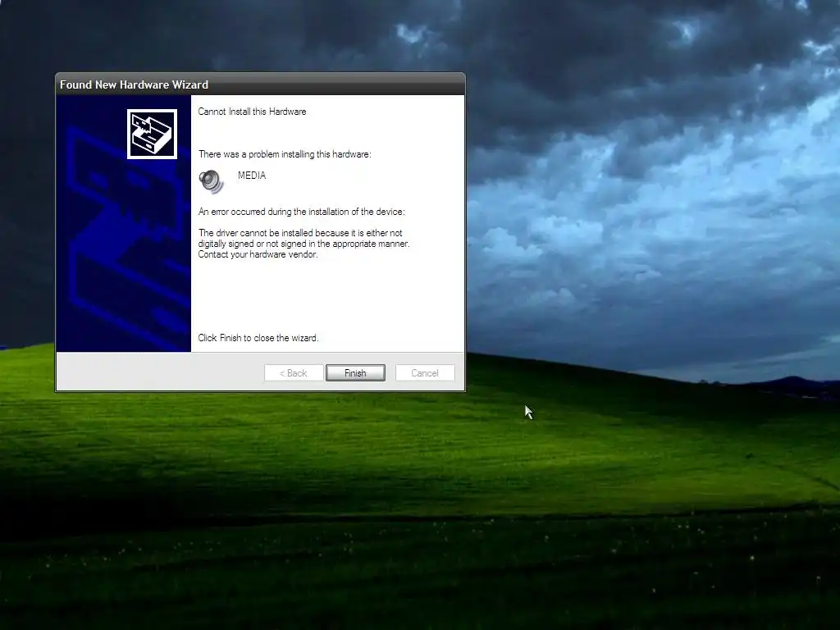Click the Found New Hardware Wizard title bar
Screen dimensions: 840x630
click(260, 84)
